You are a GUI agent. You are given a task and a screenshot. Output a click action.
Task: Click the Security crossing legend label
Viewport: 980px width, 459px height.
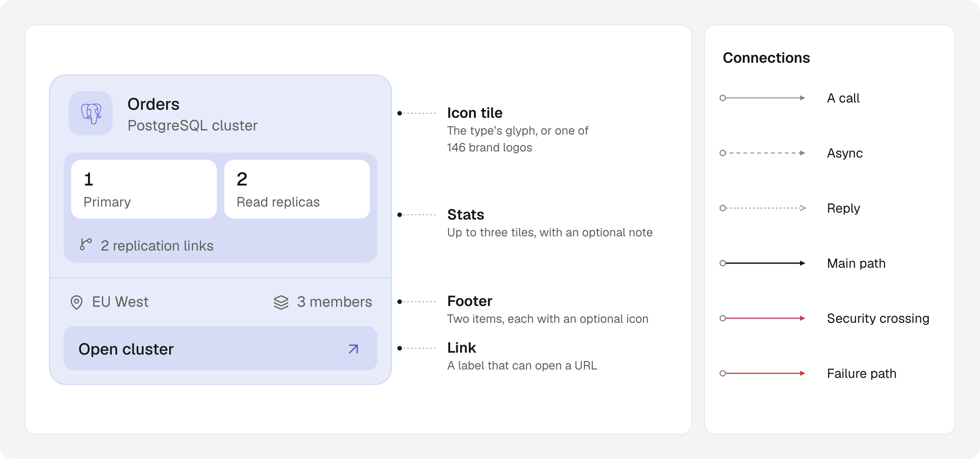[878, 319]
